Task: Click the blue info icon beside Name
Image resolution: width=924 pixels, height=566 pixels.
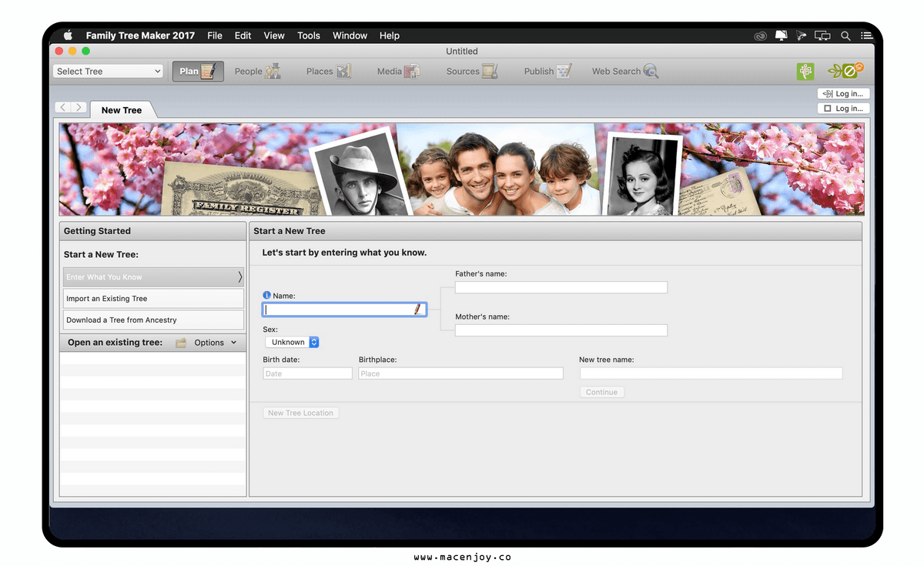Action: (266, 295)
